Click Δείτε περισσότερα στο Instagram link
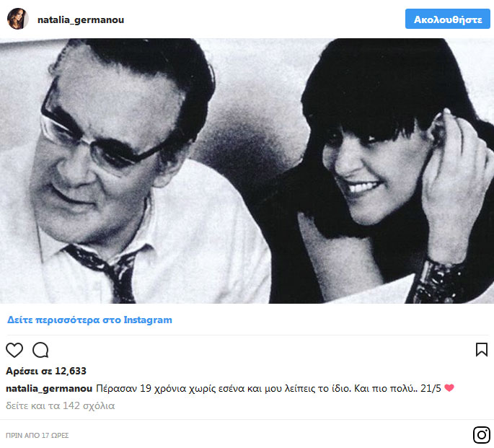The width and height of the screenshot is (494, 448). (89, 320)
